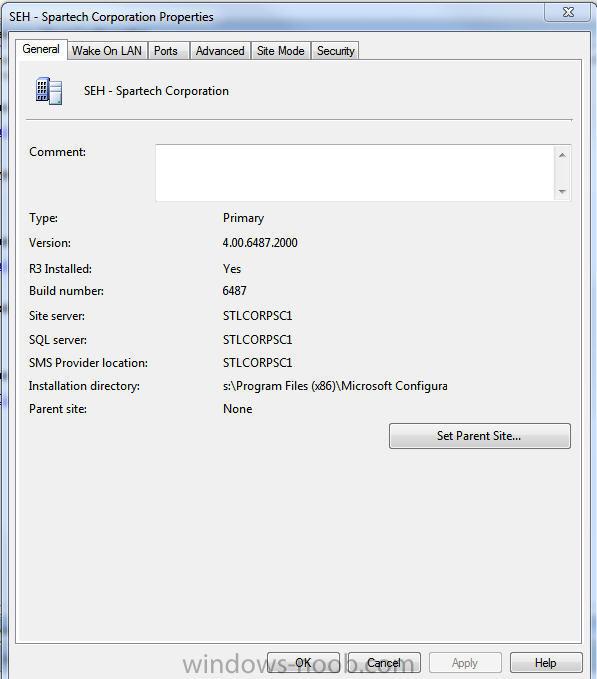Click the Installation directory path text
The height and width of the screenshot is (679, 597).
point(335,386)
